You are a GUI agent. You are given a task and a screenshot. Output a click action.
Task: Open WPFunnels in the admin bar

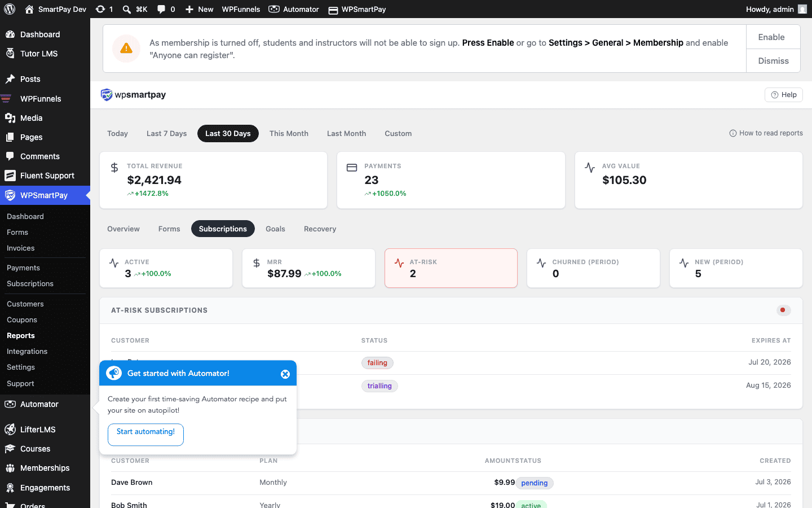(241, 9)
